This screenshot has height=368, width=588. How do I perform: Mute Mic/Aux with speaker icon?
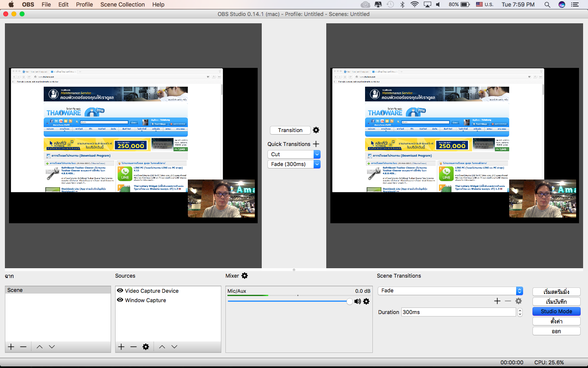pyautogui.click(x=358, y=301)
